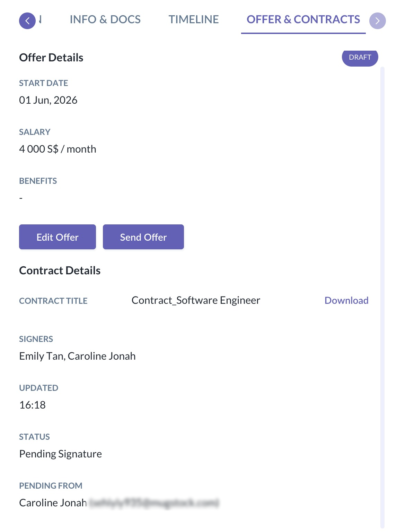This screenshot has height=532, width=406.
Task: Click the Pending Signature status text
Action: (x=61, y=454)
